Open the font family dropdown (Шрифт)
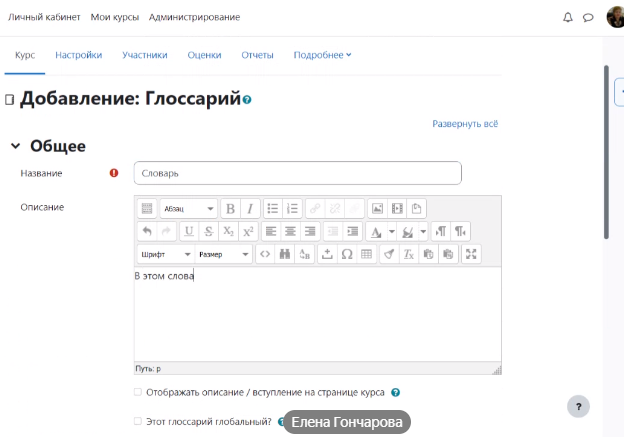624x437 pixels. pyautogui.click(x=164, y=254)
